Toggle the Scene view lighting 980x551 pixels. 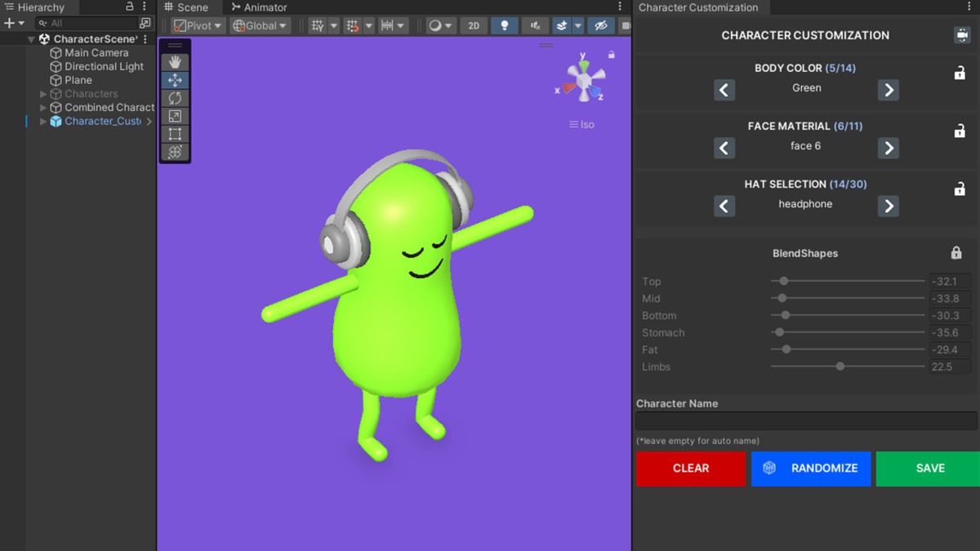tap(505, 25)
